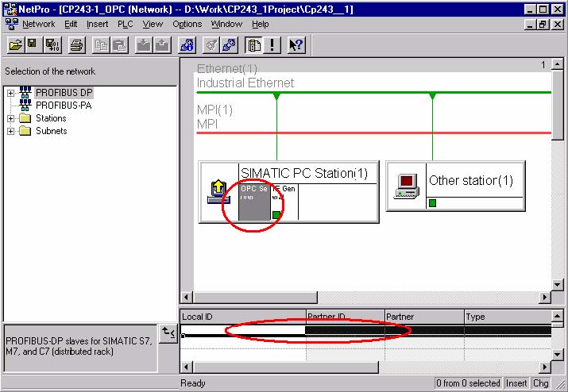Click the Ethernet(1) subnet label
This screenshot has height=392, width=568.
[x=227, y=68]
